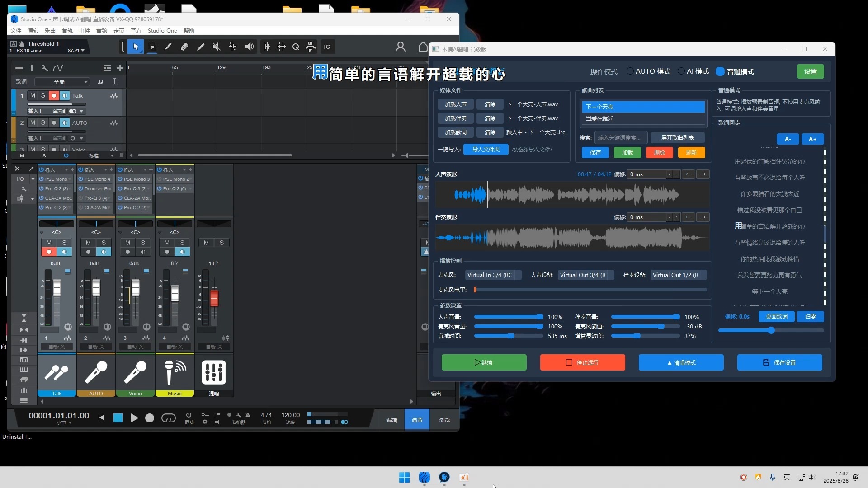Click the 加载人声 button
The height and width of the screenshot is (488, 868).
[x=455, y=104]
